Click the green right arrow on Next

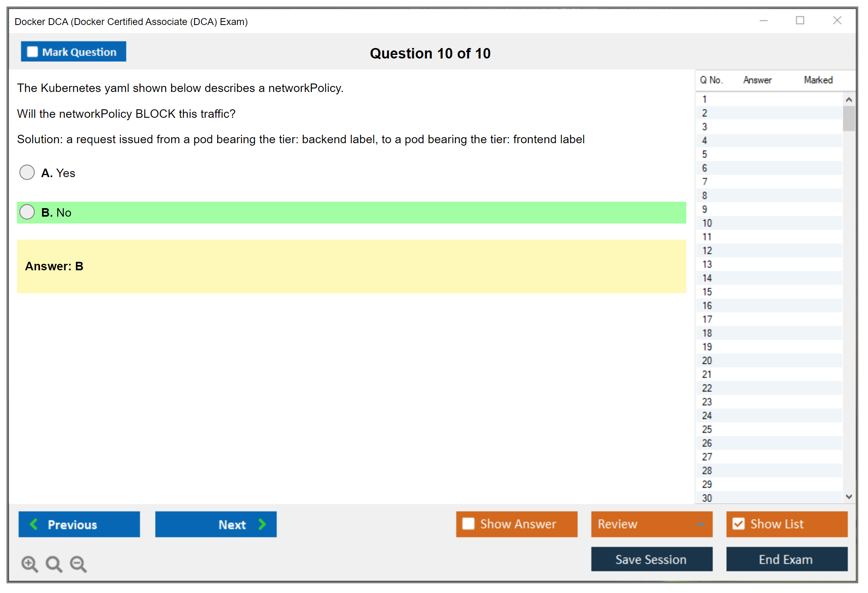pyautogui.click(x=262, y=524)
